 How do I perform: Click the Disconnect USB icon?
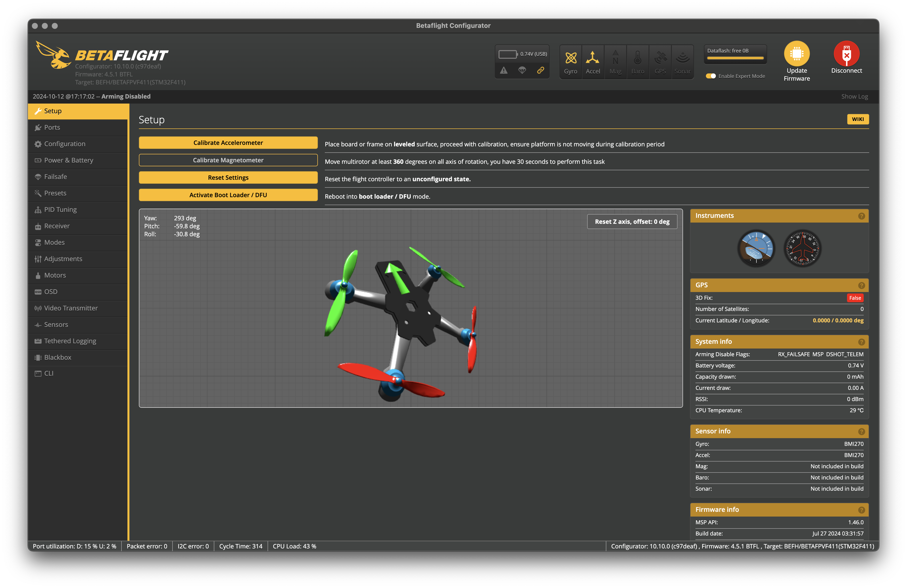(847, 53)
